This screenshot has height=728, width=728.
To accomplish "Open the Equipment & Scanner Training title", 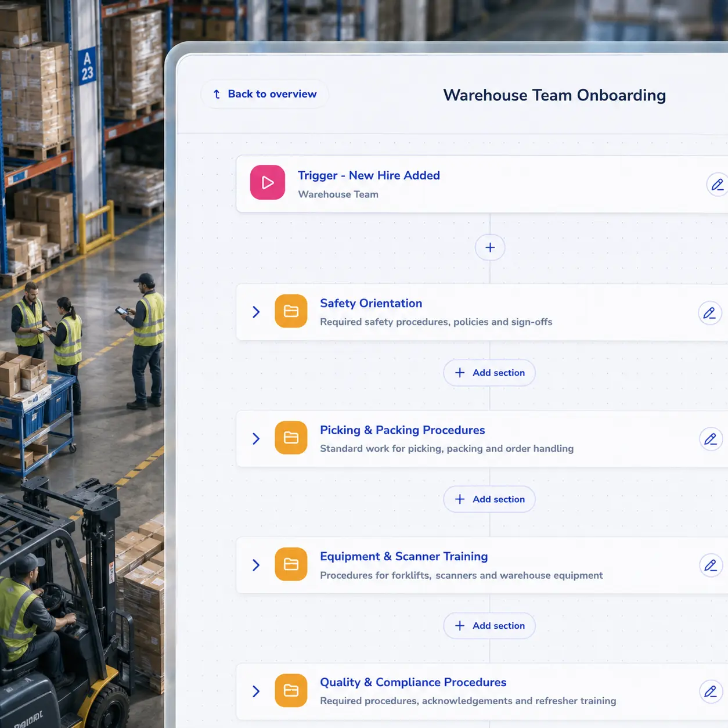I will pos(403,556).
